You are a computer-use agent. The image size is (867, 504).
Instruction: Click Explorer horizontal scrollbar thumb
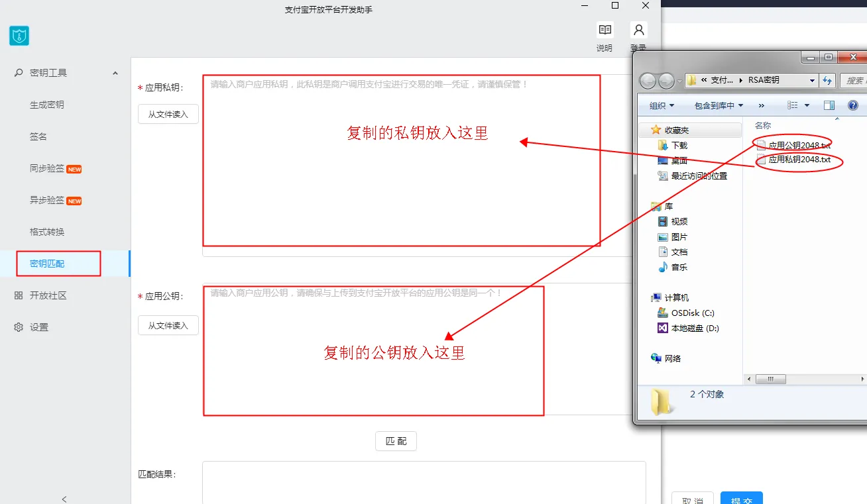click(x=770, y=379)
